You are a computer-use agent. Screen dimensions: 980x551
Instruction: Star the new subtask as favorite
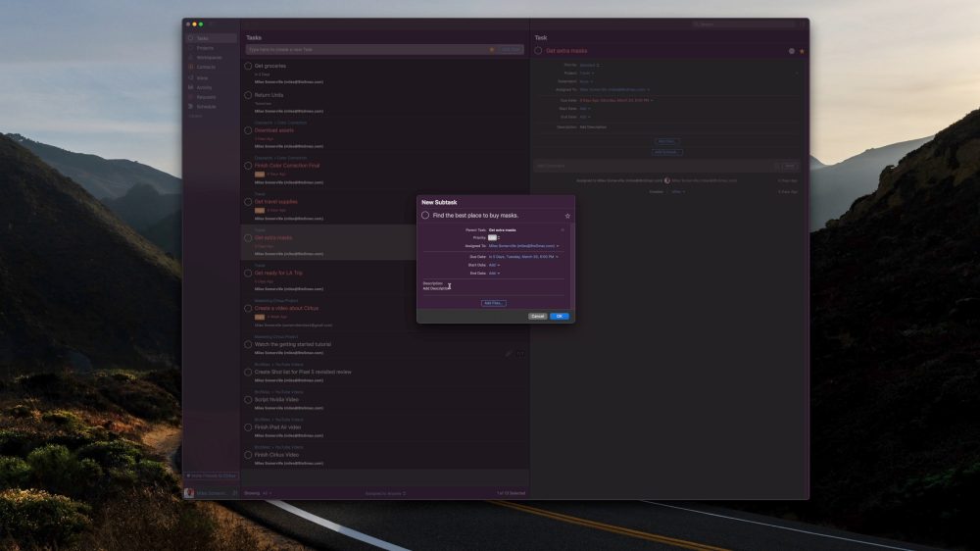(x=567, y=215)
